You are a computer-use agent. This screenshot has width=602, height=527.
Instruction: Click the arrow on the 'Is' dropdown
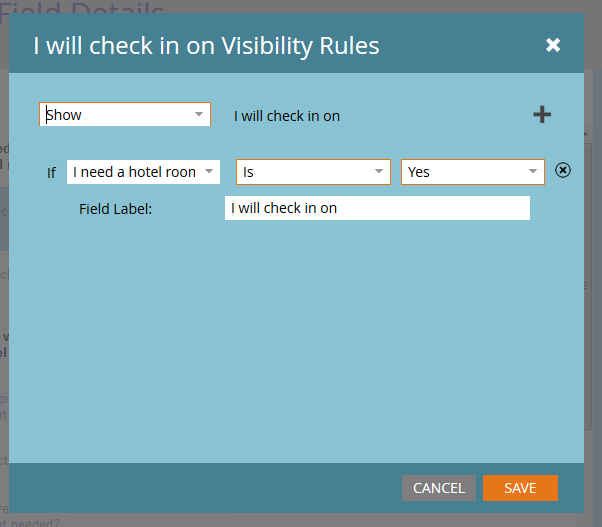379,172
